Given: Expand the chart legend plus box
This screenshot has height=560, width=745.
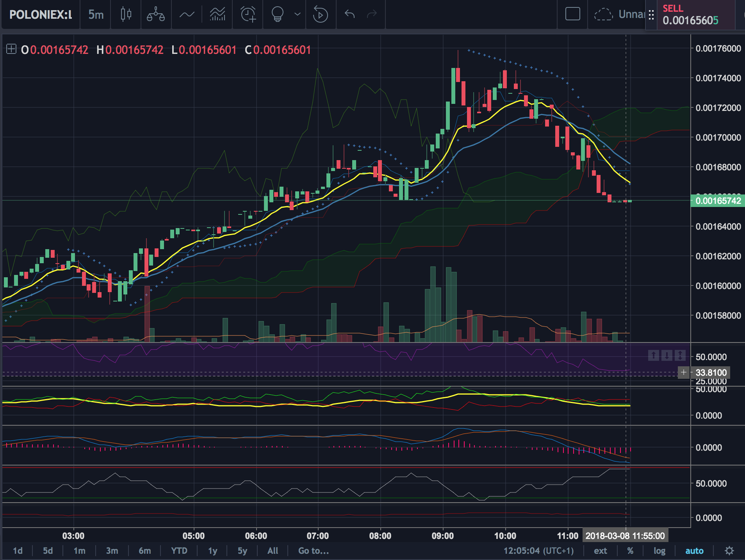Looking at the screenshot, I should click(11, 49).
